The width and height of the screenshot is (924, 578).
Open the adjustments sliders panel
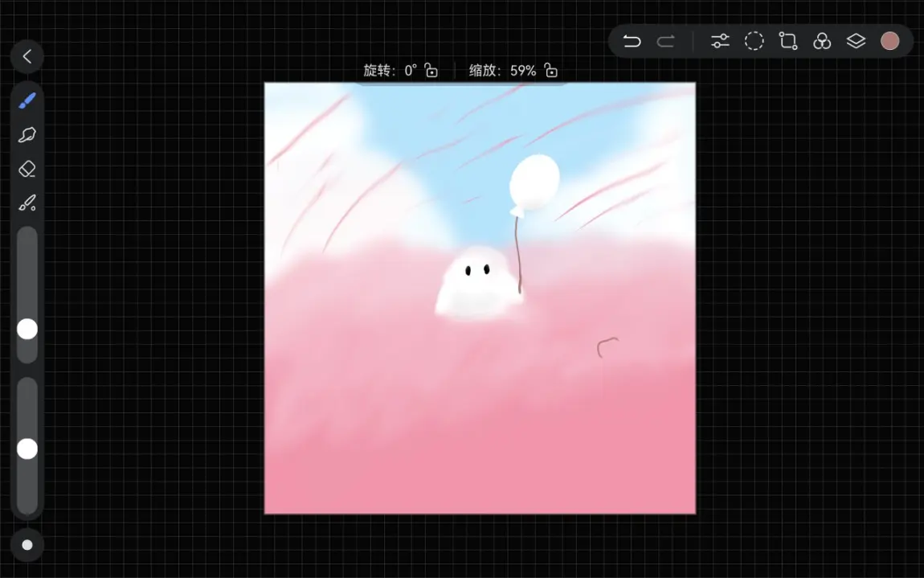(720, 41)
